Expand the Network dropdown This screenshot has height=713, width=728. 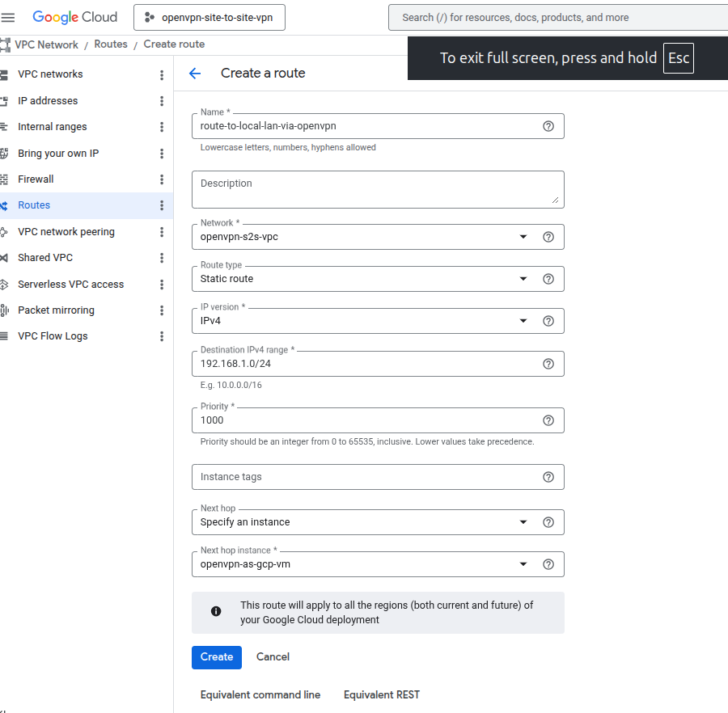point(523,237)
